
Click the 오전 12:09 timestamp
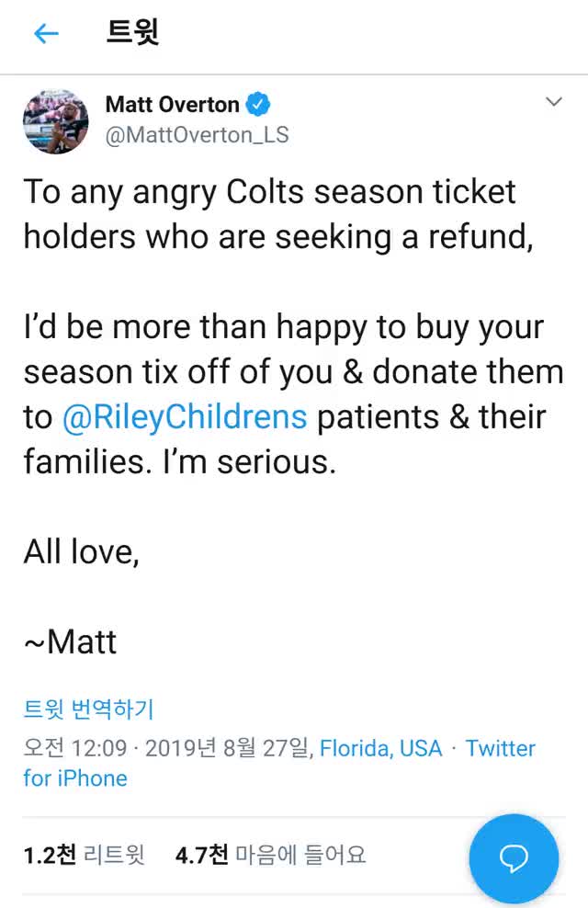coord(74,748)
